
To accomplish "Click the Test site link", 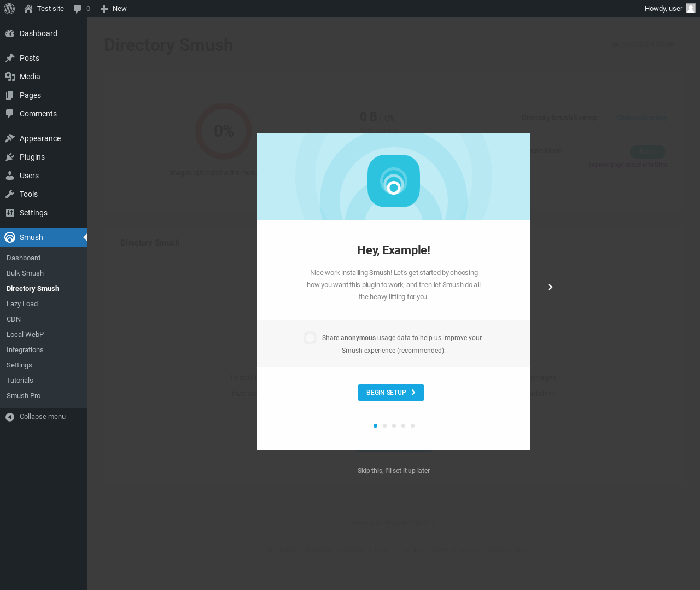I will click(50, 9).
